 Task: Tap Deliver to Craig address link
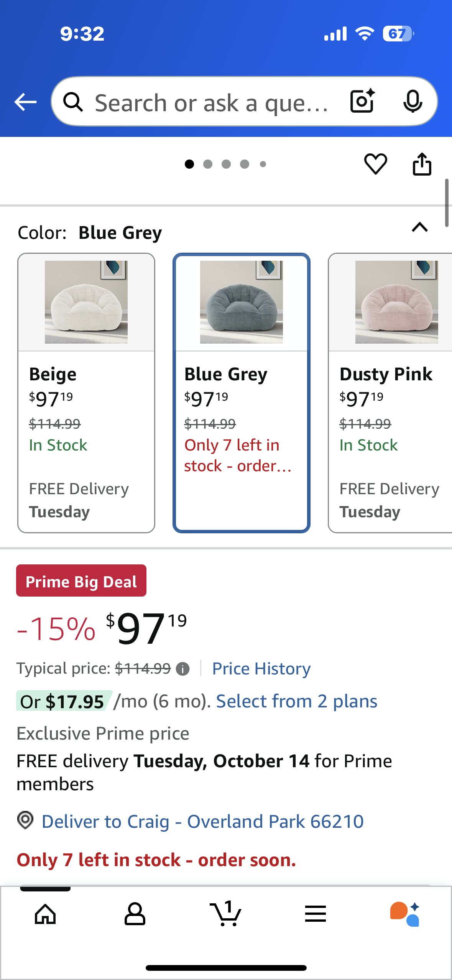click(x=202, y=822)
